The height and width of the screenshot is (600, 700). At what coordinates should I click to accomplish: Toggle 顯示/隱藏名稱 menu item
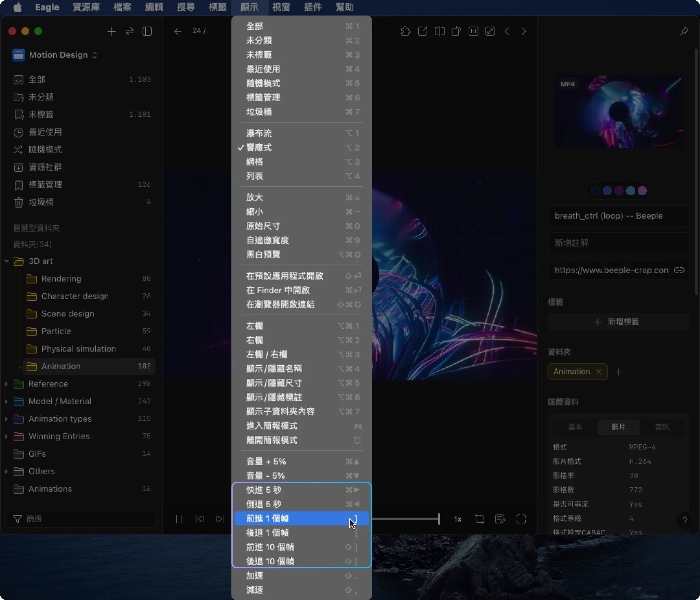pos(301,369)
